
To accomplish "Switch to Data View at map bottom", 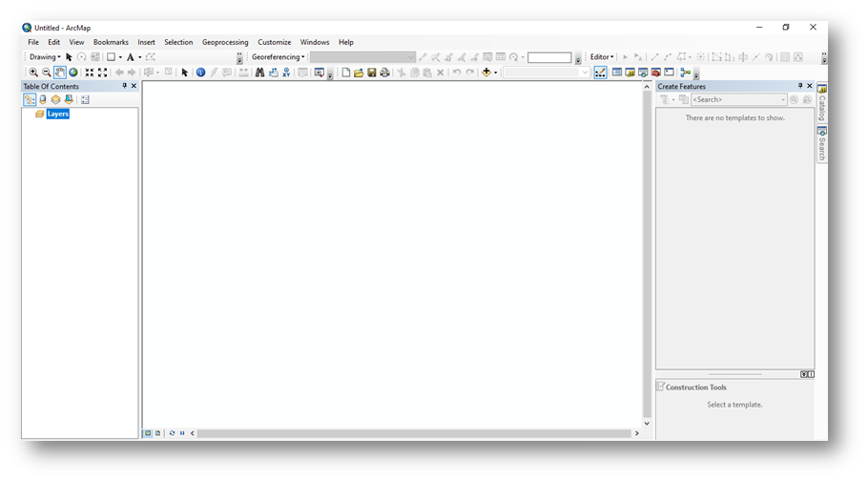I will [148, 433].
